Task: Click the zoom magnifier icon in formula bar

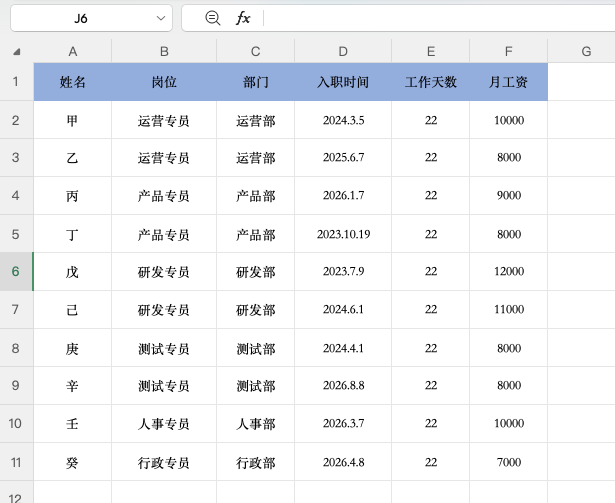Action: coord(213,18)
